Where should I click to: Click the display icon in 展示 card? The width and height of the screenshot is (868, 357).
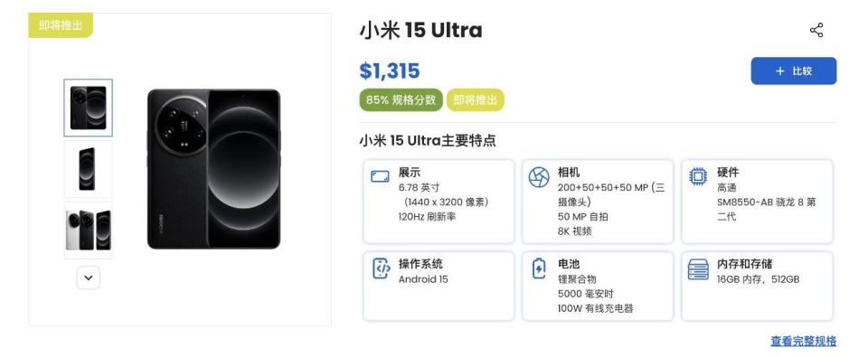(x=380, y=177)
